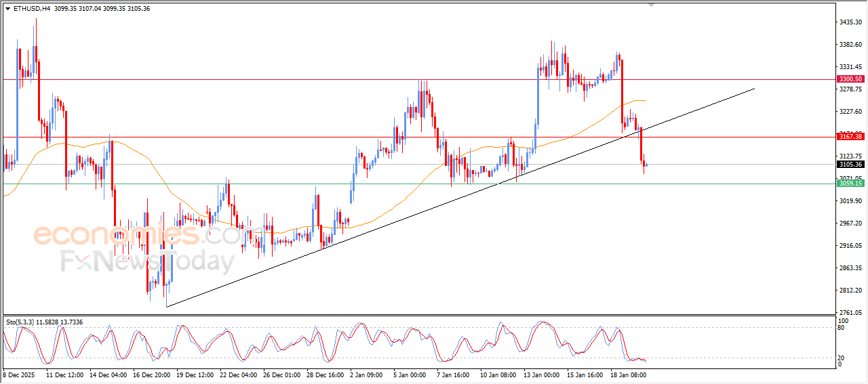The image size is (868, 384).
Task: Click the 2916.05 price scale value
Action: click(x=850, y=246)
